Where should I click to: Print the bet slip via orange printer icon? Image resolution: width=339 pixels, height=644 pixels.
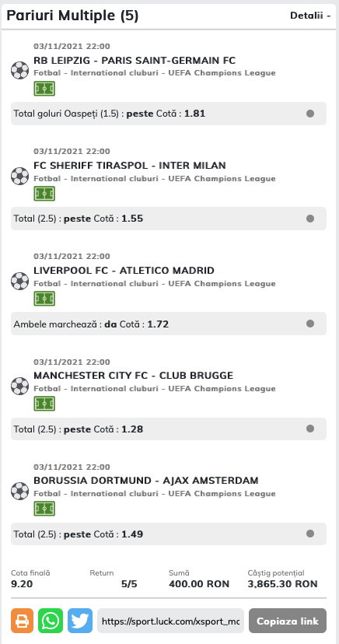pos(23,621)
